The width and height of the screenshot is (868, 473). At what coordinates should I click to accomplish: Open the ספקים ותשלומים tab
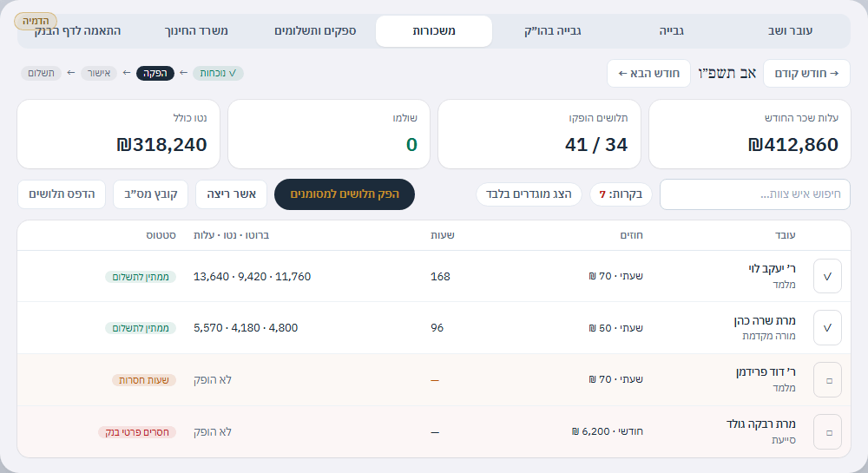coord(315,31)
